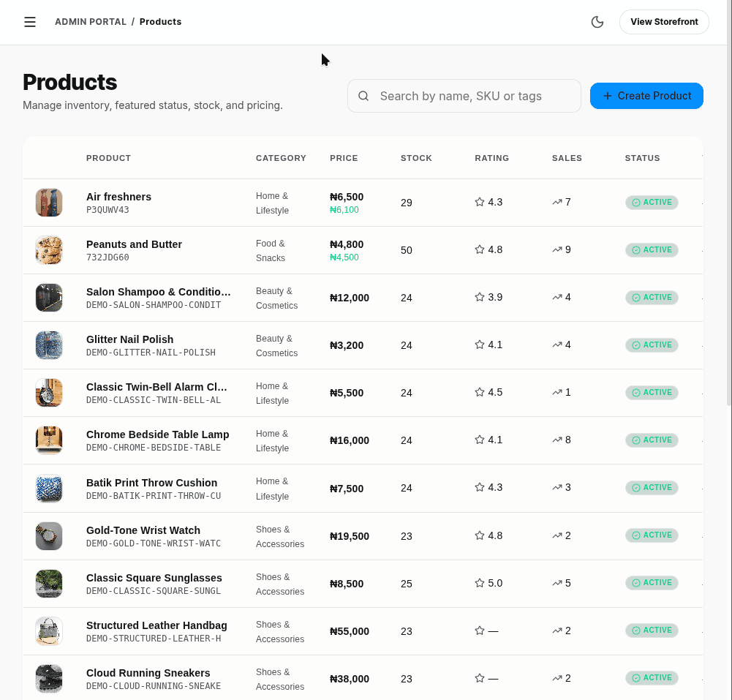Viewport: 732px width, 700px height.
Task: Open Classic Twin-Bell Alarm Clock thumbnail
Action: (x=49, y=393)
